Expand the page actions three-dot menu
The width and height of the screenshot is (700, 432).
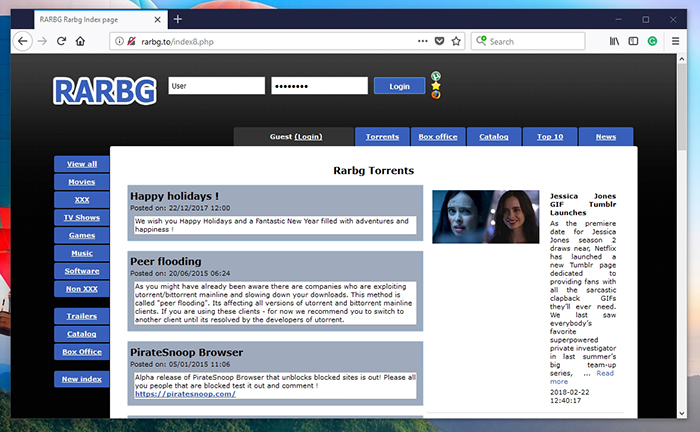click(x=421, y=41)
